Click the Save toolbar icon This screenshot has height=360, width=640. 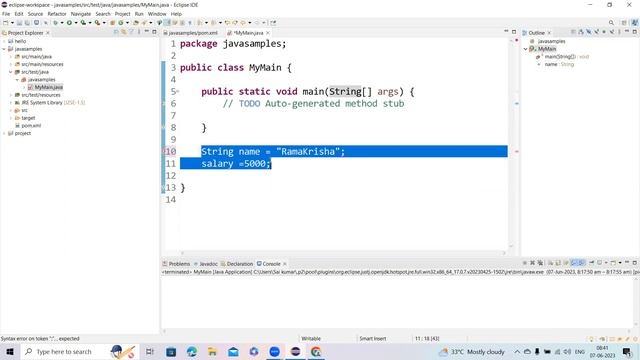(19, 23)
